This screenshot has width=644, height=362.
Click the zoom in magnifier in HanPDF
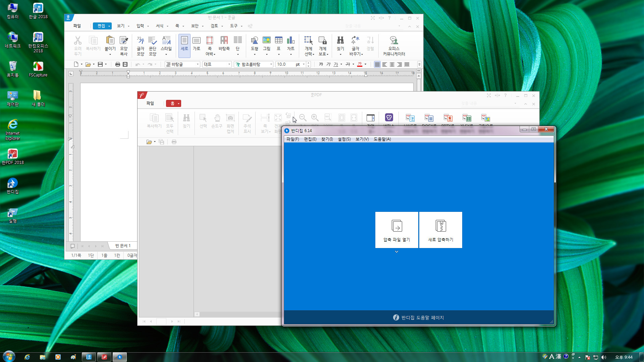315,118
